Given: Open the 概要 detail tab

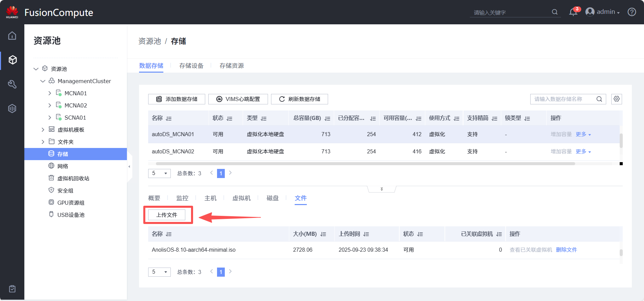Looking at the screenshot, I should (x=154, y=198).
